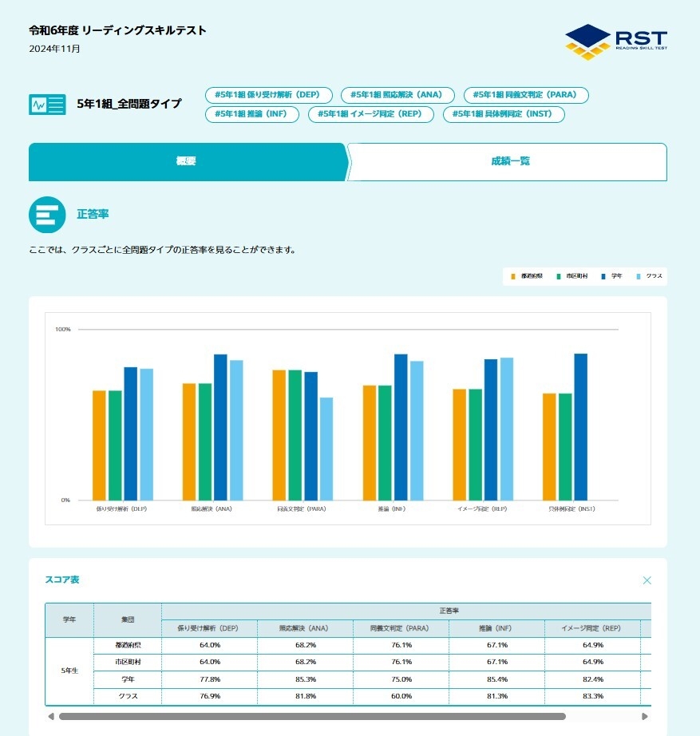Click the #5年1組 具体例同定（INST） tag
700x736 pixels.
(503, 114)
